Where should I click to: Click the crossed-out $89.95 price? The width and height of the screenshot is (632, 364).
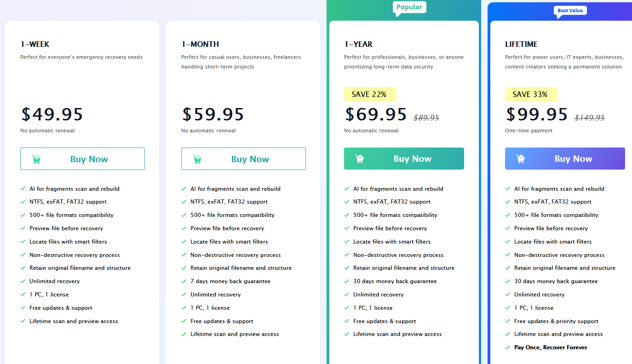[426, 118]
